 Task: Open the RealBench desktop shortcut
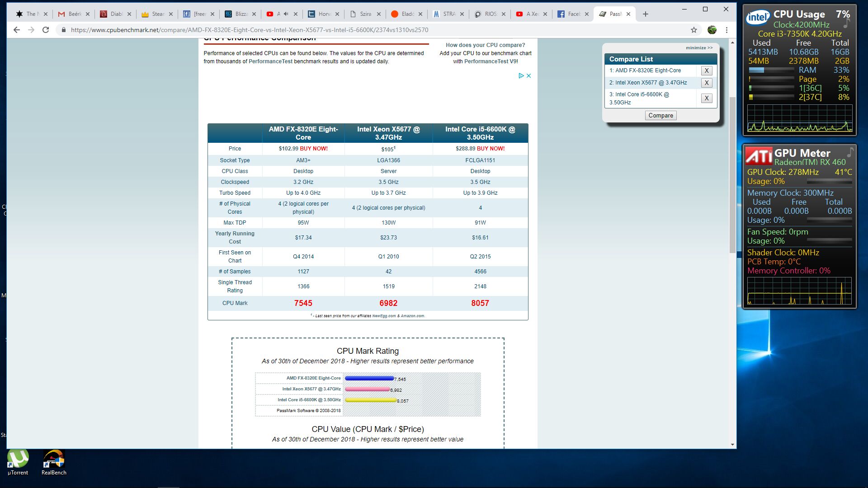(x=54, y=463)
